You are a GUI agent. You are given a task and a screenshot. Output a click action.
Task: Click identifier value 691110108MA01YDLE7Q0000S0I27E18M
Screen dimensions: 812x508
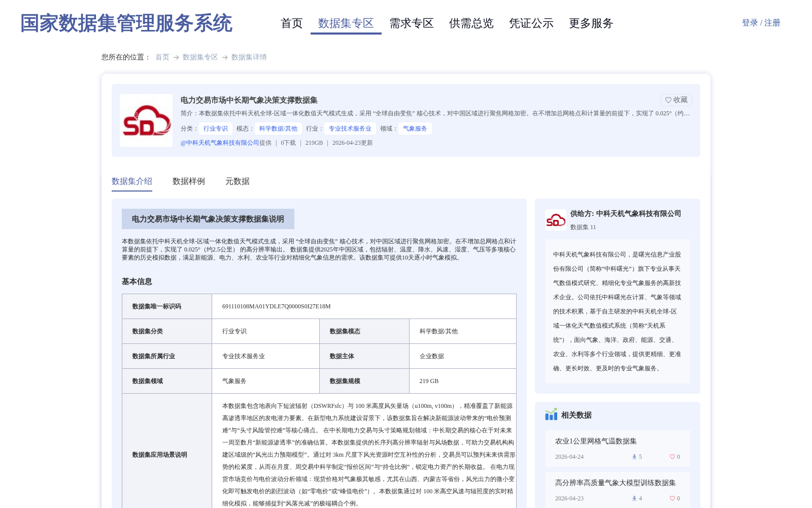[x=277, y=306]
